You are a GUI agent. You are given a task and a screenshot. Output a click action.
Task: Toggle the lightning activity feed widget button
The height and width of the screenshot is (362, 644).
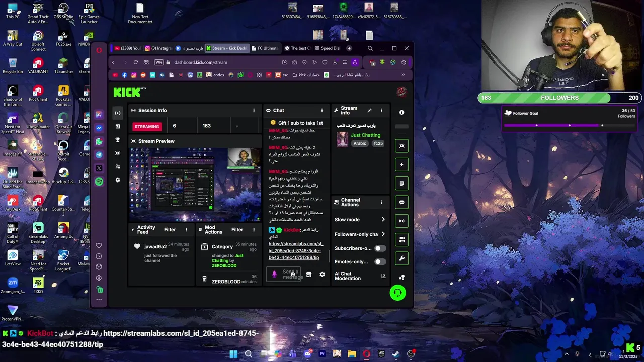pyautogui.click(x=401, y=164)
